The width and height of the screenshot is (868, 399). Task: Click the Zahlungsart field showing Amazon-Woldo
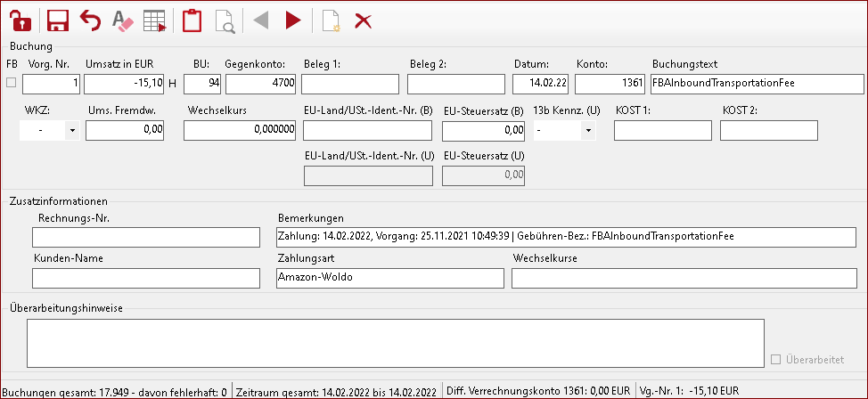pyautogui.click(x=389, y=279)
